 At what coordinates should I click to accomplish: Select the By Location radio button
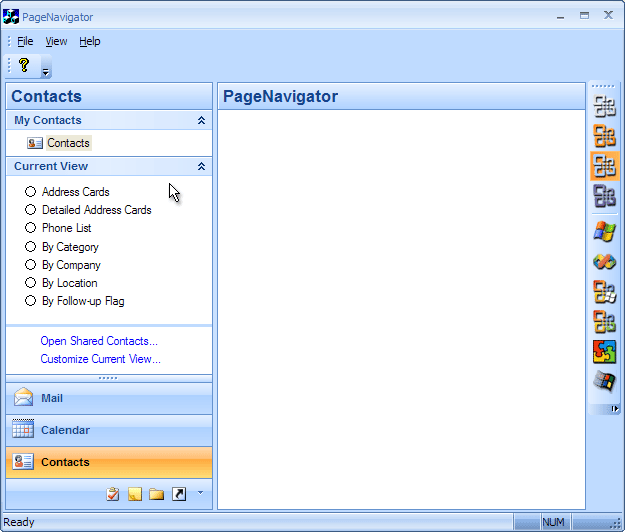point(30,283)
